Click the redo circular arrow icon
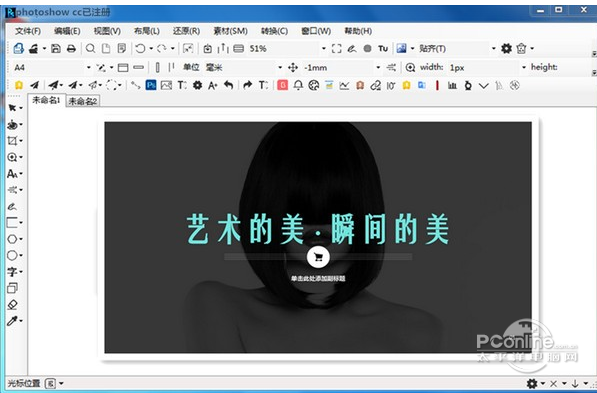Viewport: 597px width, 393px height. click(x=162, y=48)
